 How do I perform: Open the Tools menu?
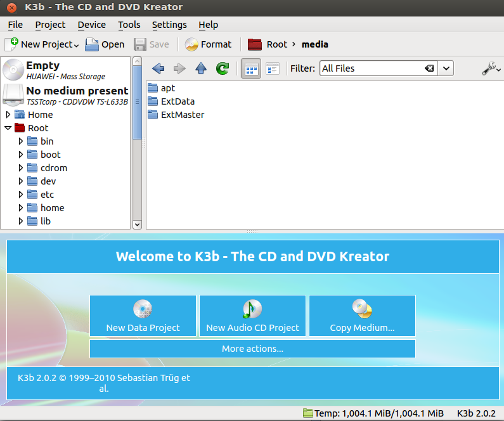pos(129,25)
